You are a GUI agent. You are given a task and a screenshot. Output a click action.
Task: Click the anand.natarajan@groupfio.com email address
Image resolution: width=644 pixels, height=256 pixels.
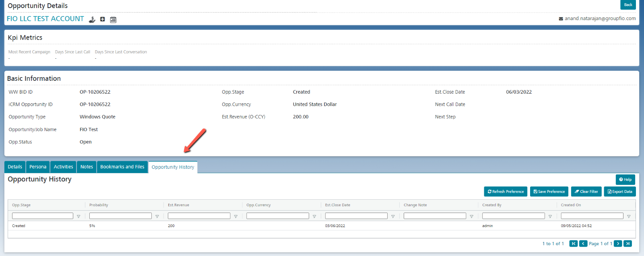(x=600, y=18)
